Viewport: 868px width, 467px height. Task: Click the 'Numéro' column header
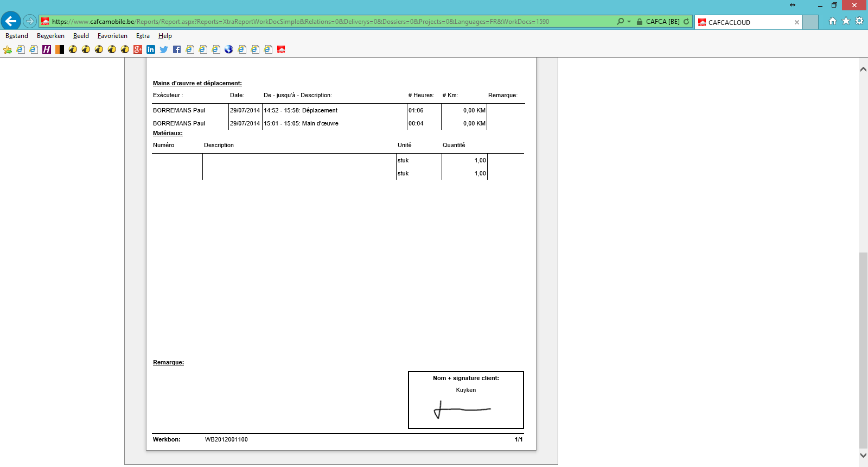point(164,145)
